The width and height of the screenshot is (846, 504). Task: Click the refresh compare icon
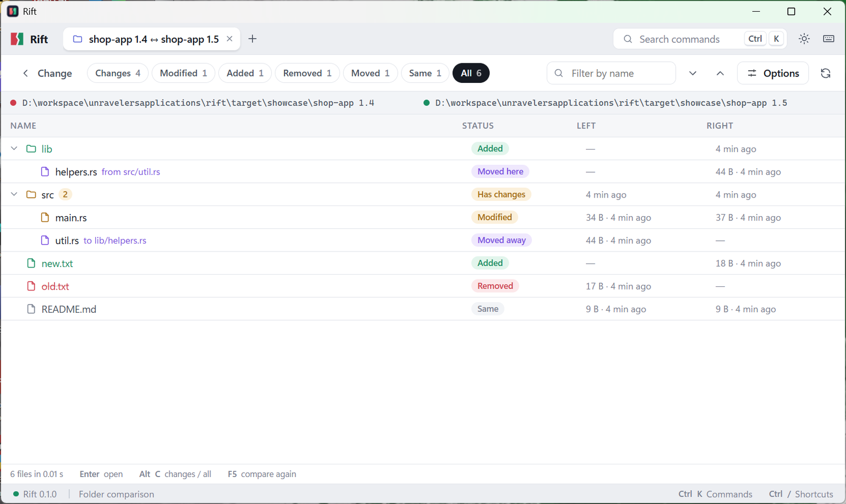coord(825,73)
